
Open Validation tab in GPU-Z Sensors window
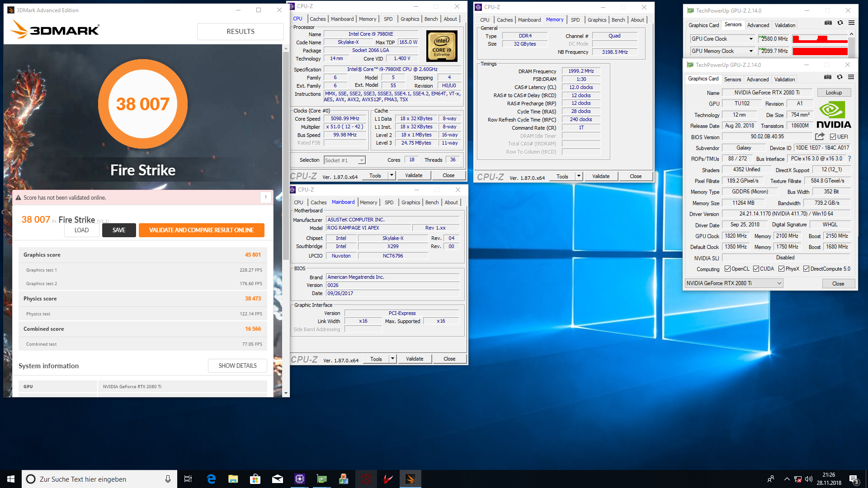point(785,25)
